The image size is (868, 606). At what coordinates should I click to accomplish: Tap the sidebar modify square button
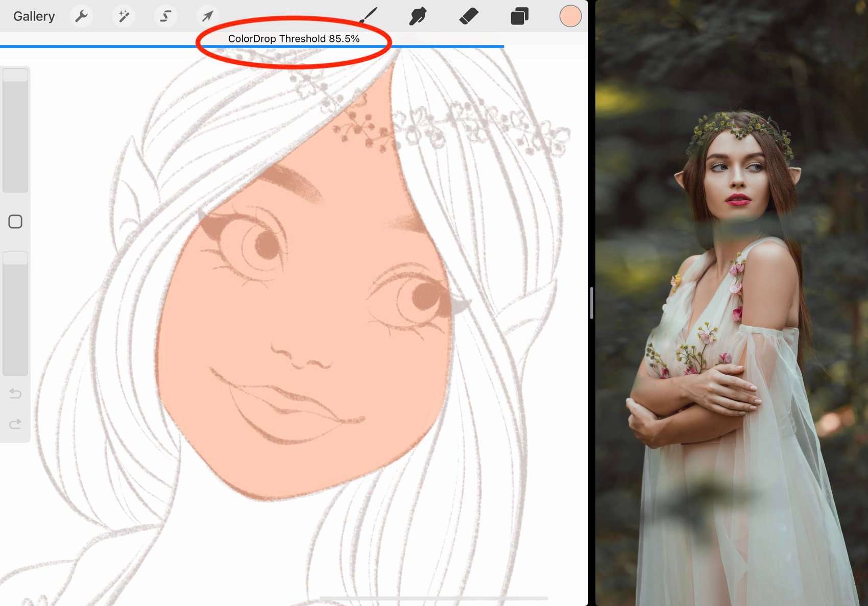pyautogui.click(x=15, y=222)
